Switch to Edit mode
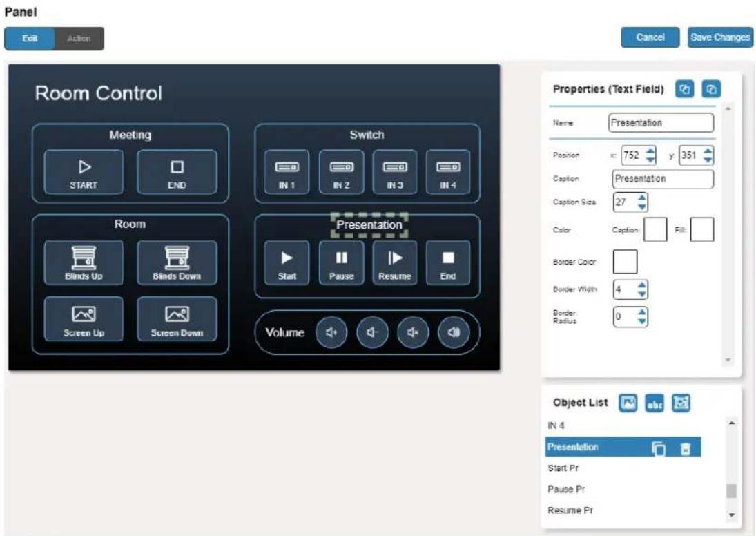 pos(30,39)
